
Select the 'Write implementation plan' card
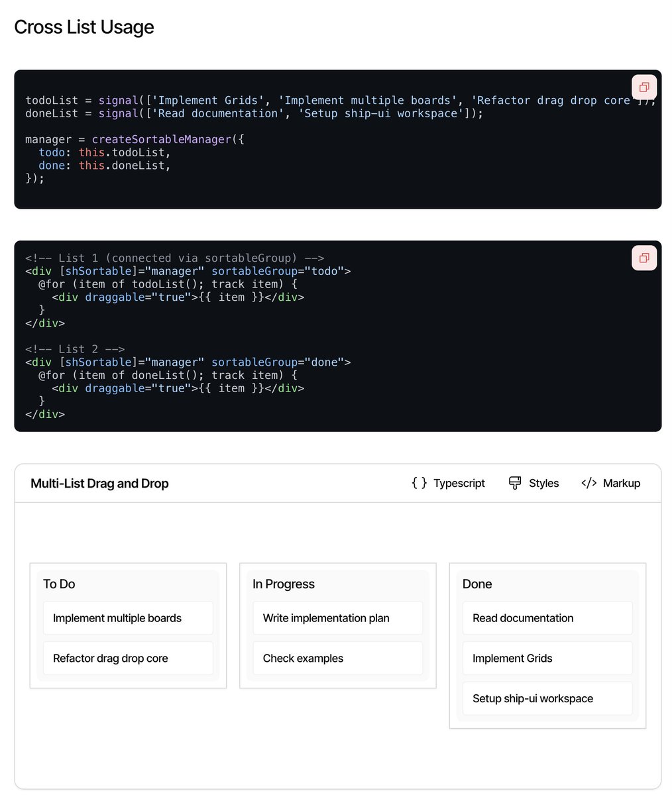(x=338, y=618)
